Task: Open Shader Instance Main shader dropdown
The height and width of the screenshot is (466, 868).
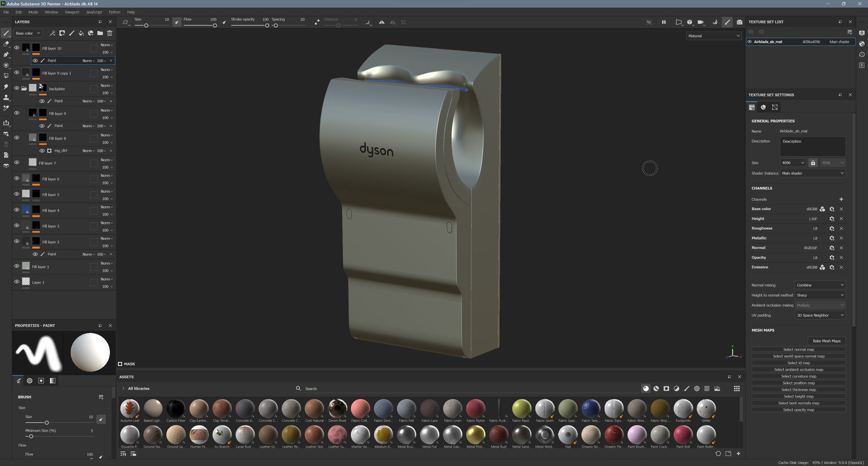Action: 812,173
